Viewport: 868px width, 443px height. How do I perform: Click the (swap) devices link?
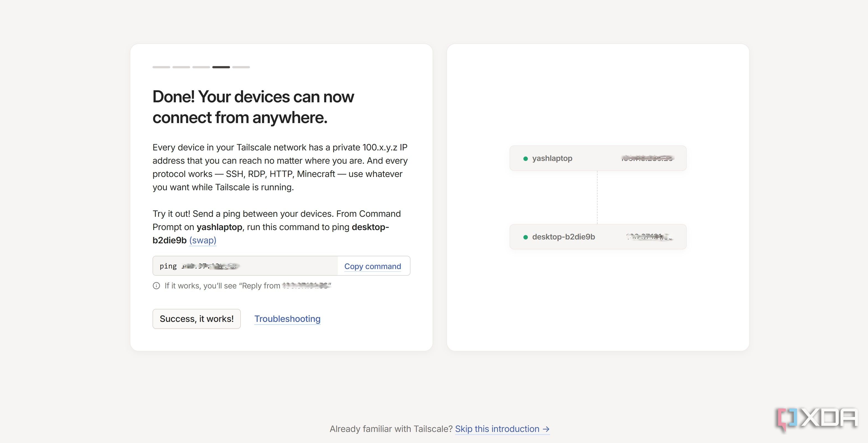tap(203, 240)
